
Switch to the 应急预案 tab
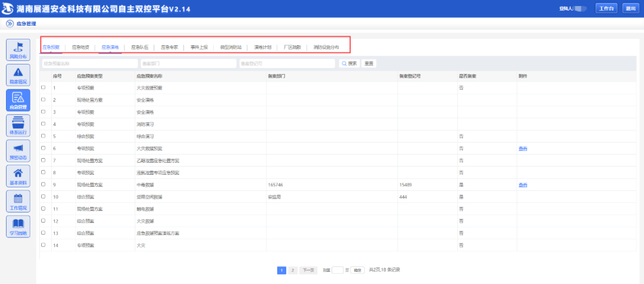pyautogui.click(x=51, y=47)
